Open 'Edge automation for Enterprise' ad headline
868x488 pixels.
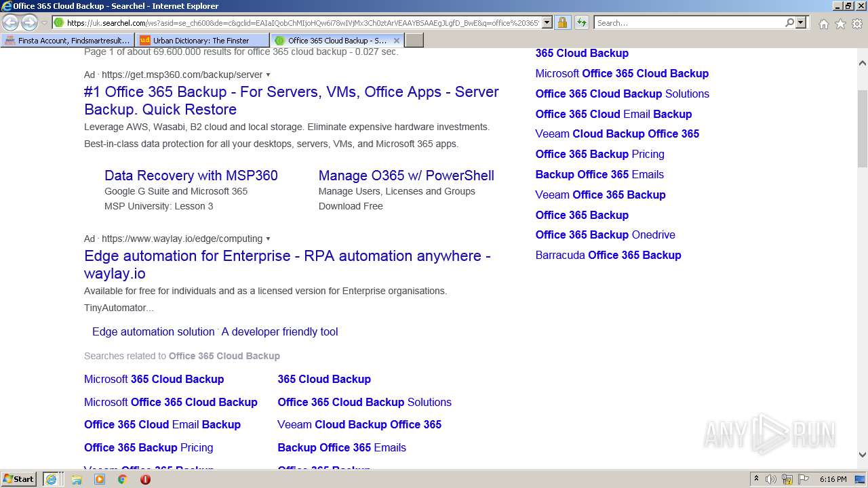tap(288, 264)
